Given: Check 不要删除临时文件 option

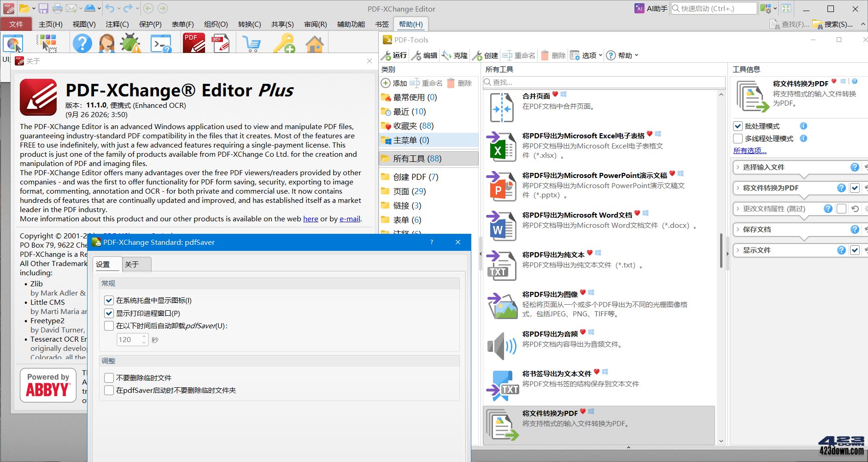Looking at the screenshot, I should click(109, 378).
